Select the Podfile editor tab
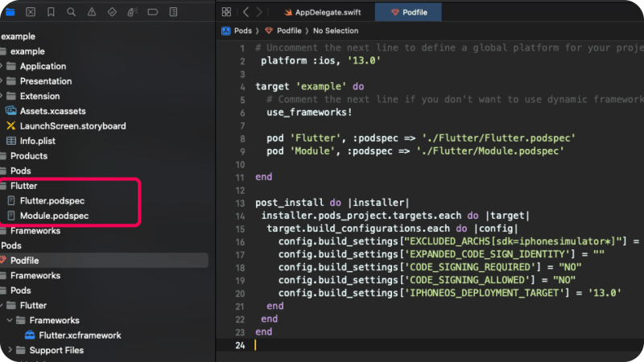644x362 pixels. pos(408,12)
